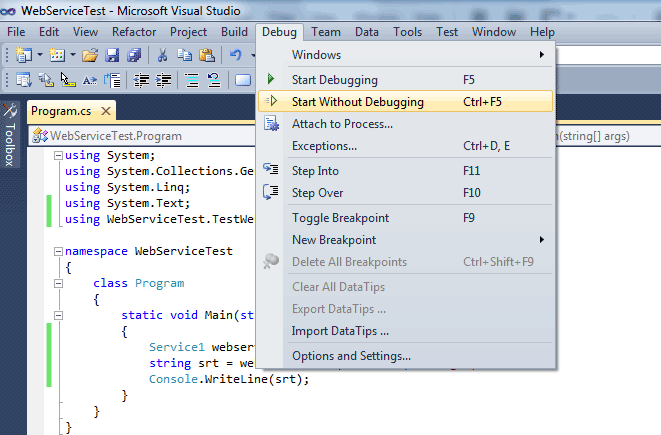Screen dimensions: 661x435
Task: Collapse the using directives region
Action: tap(58, 156)
